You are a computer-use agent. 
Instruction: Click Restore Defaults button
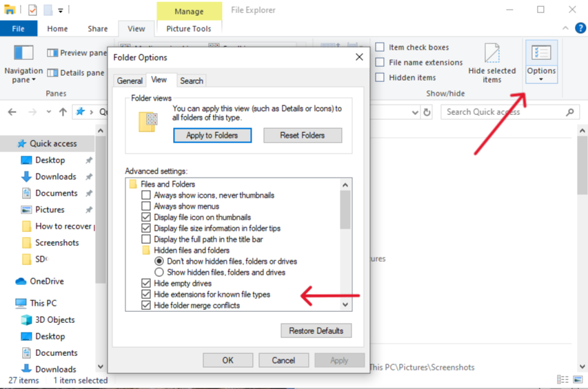(x=316, y=330)
